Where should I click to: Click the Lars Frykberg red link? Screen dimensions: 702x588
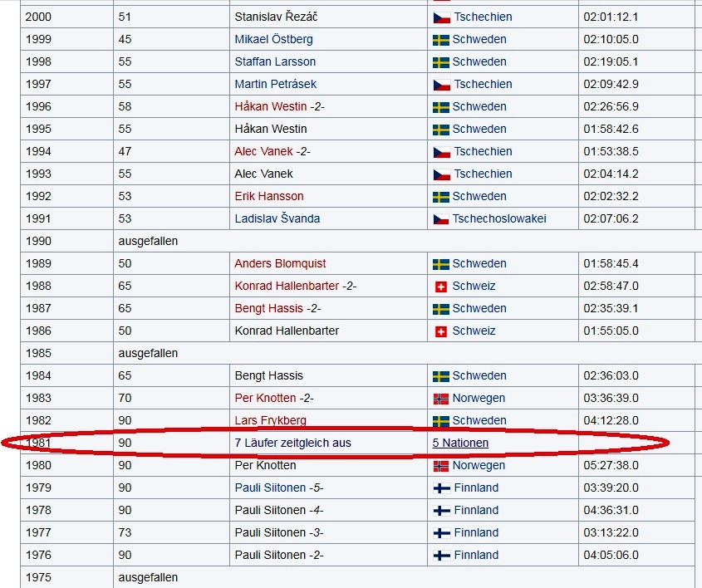point(270,420)
